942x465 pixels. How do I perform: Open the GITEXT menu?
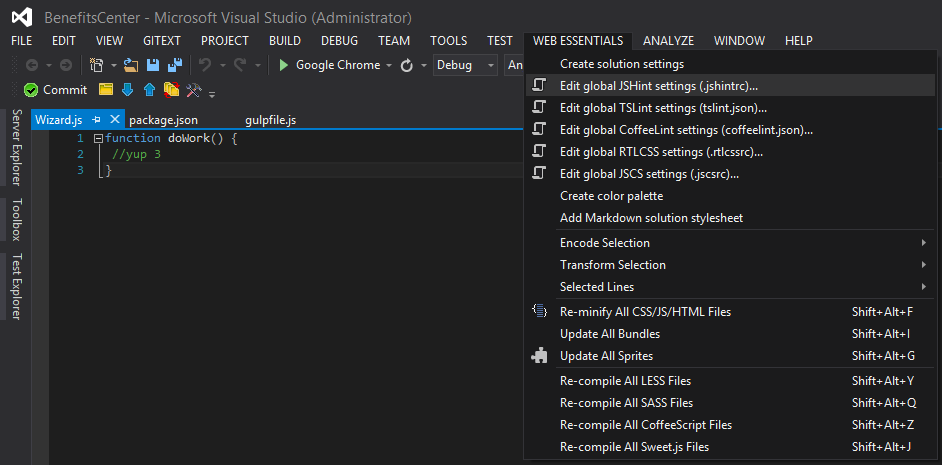[x=162, y=41]
